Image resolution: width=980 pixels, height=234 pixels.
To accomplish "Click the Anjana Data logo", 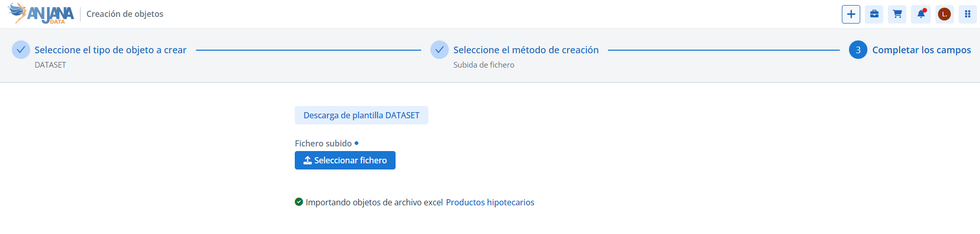I will pyautogui.click(x=41, y=14).
